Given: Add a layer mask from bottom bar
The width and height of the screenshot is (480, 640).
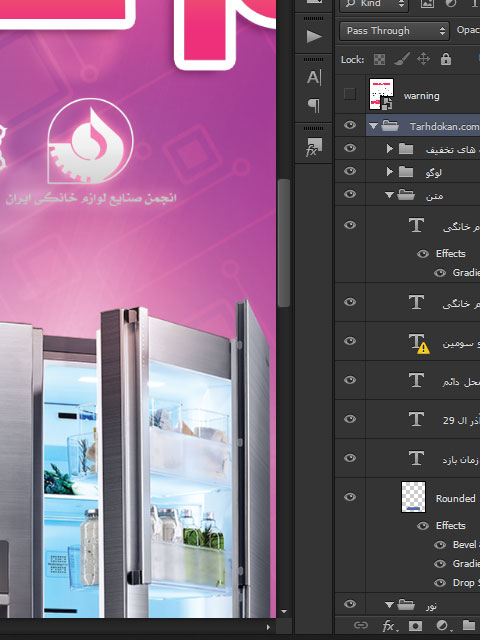Looking at the screenshot, I should (416, 626).
